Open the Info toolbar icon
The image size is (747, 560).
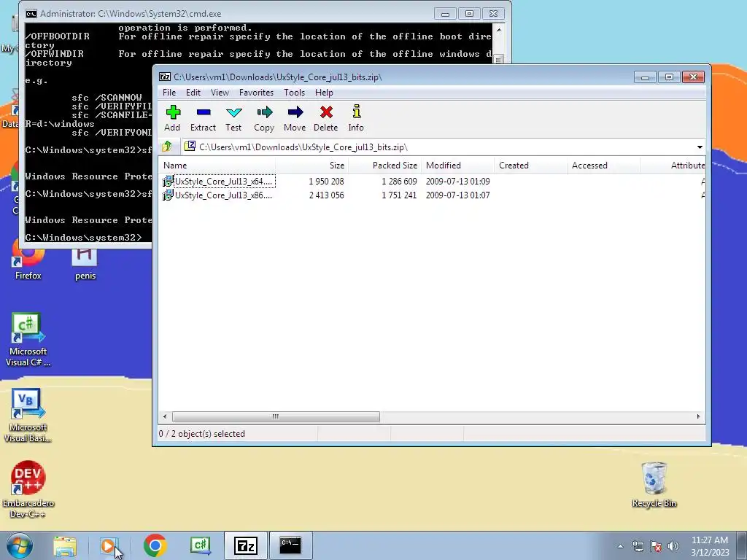(x=356, y=118)
